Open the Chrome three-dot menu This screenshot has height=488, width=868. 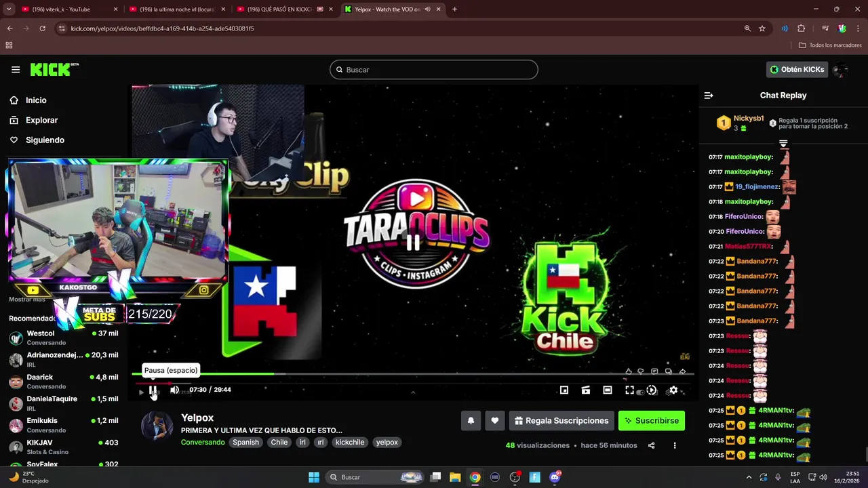(x=857, y=28)
